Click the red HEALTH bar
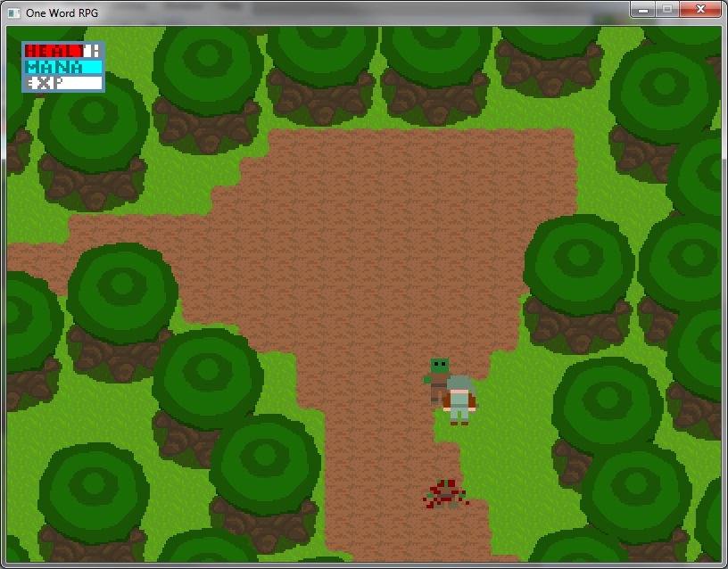Image resolution: width=728 pixels, height=569 pixels. click(63, 51)
